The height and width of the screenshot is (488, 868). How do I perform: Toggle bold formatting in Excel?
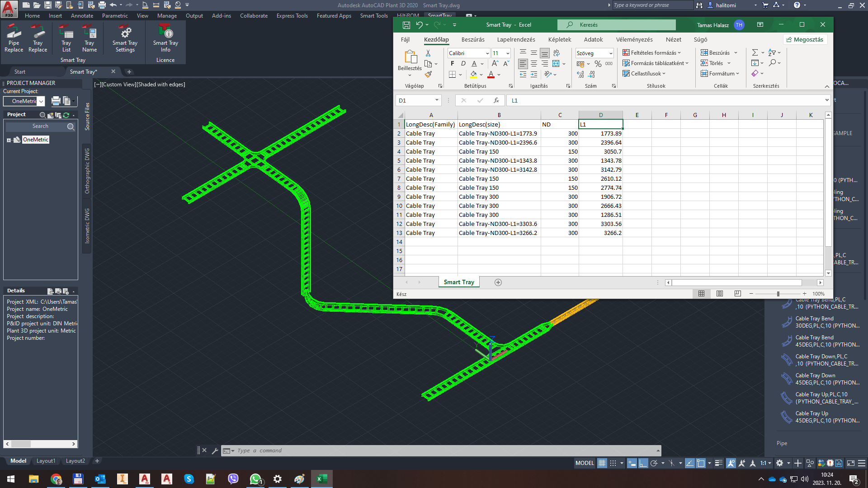point(452,64)
